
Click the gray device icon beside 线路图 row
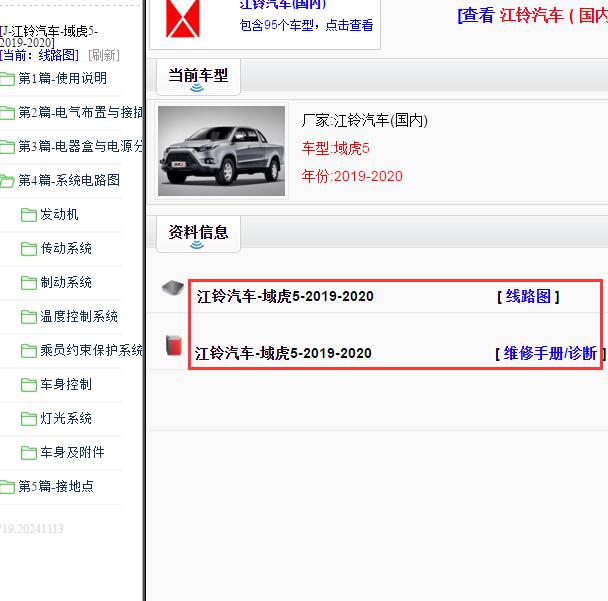coord(173,288)
